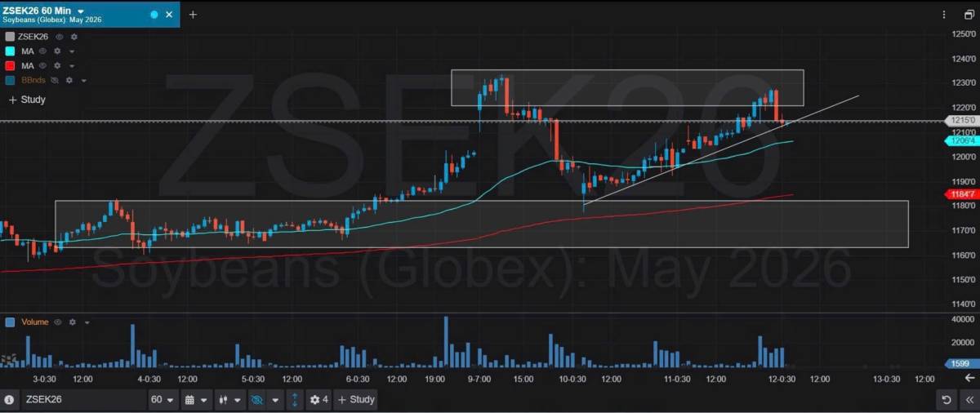Toggle visibility eye for ZSEK26 series
The height and width of the screenshot is (413, 980).
pyautogui.click(x=60, y=37)
